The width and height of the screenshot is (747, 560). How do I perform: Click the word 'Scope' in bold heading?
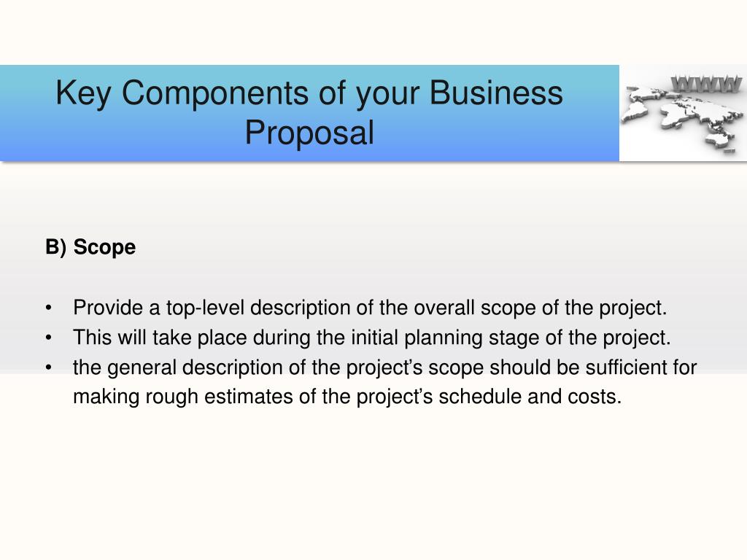click(x=104, y=247)
